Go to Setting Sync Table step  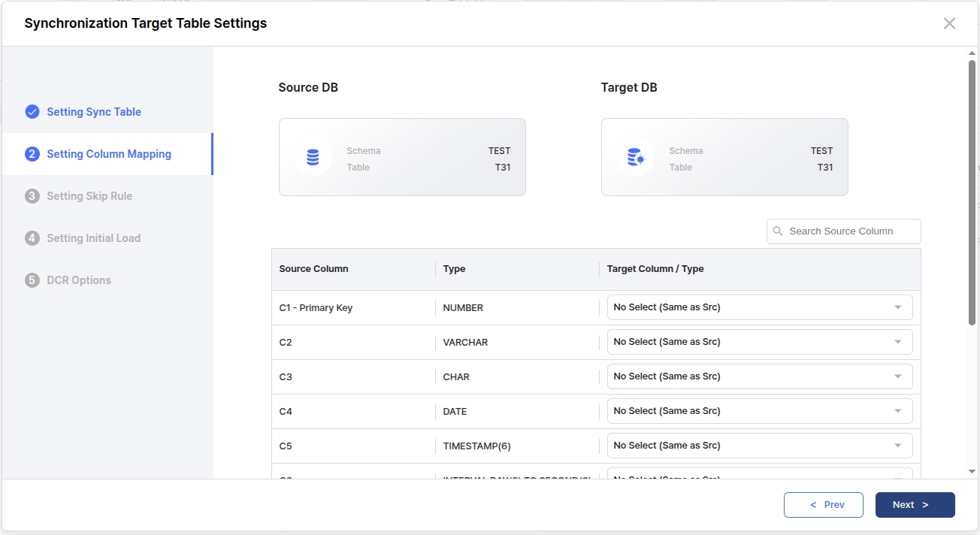pyautogui.click(x=94, y=112)
